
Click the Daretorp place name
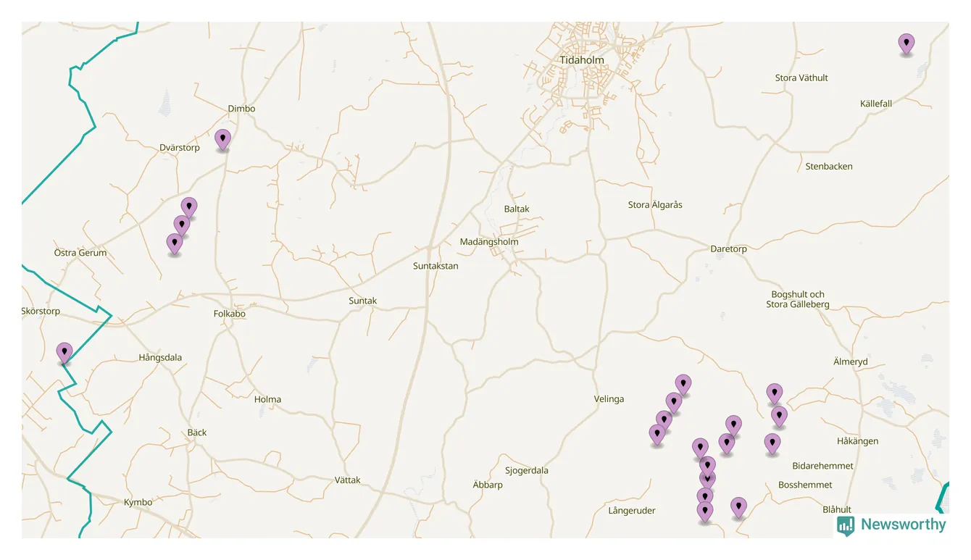pos(728,248)
